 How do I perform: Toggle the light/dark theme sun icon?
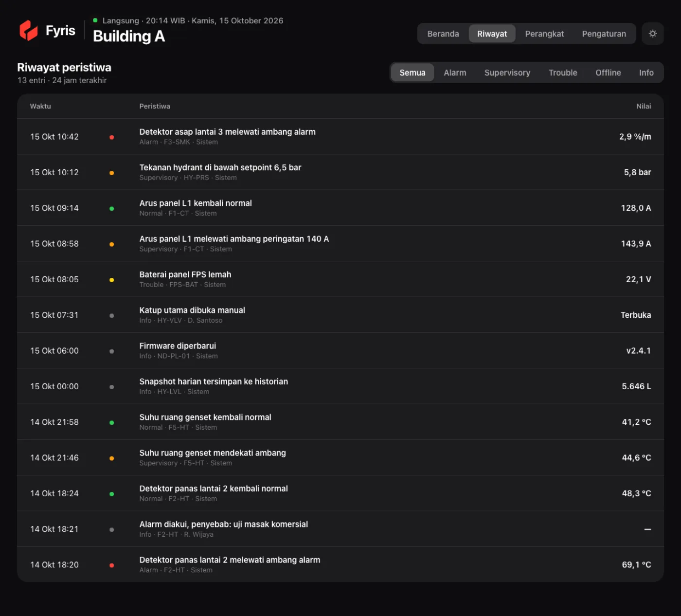[x=653, y=34]
